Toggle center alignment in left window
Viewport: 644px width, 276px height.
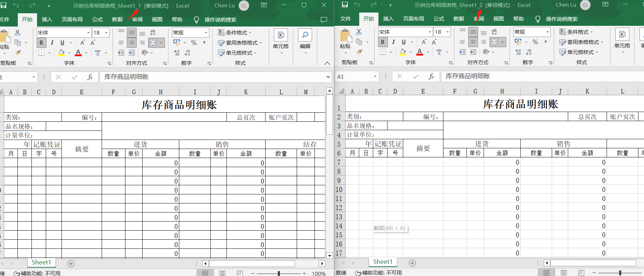[131, 43]
